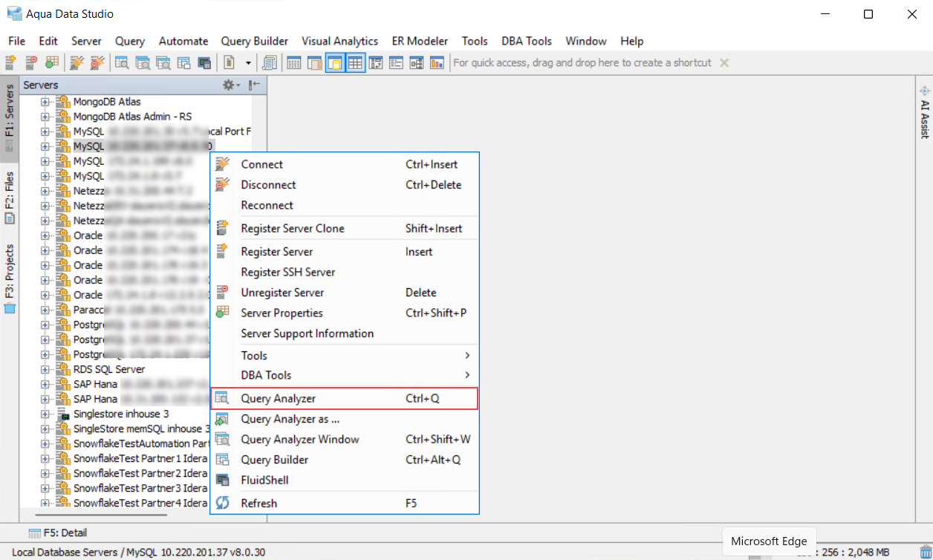The width and height of the screenshot is (933, 560).
Task: Click the Servers panel collapse arrow icon
Action: tap(254, 85)
